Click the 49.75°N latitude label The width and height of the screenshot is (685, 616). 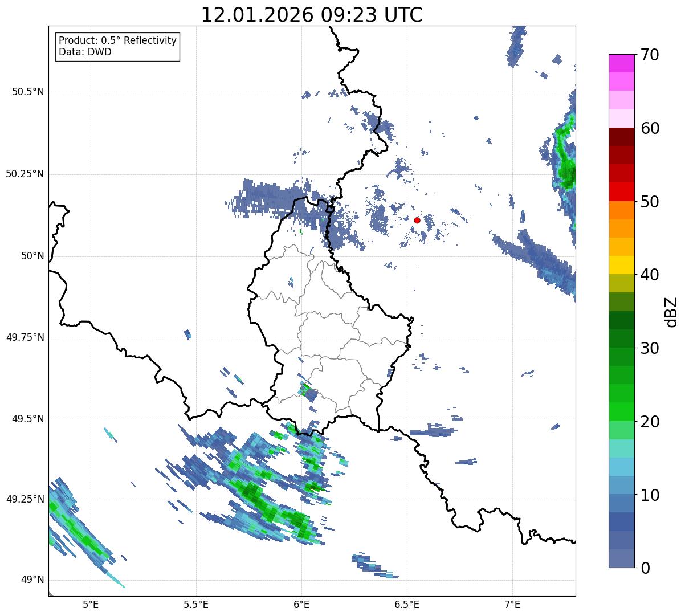coord(25,337)
